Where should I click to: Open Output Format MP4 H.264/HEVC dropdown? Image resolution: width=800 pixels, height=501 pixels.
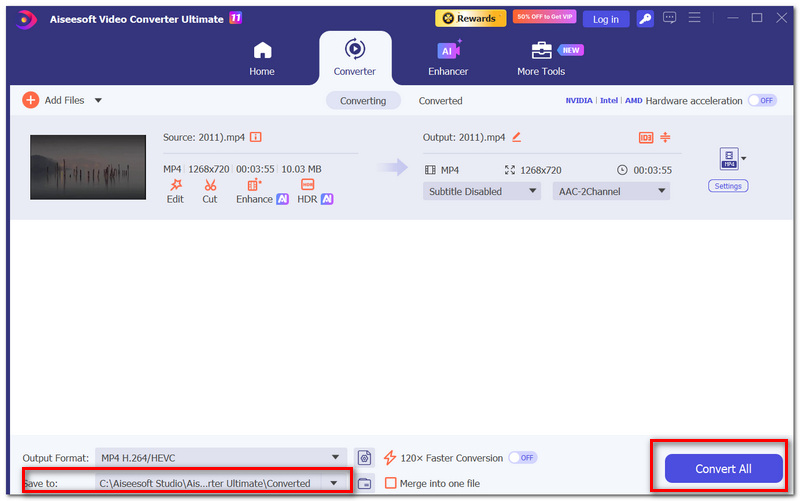[x=221, y=458]
